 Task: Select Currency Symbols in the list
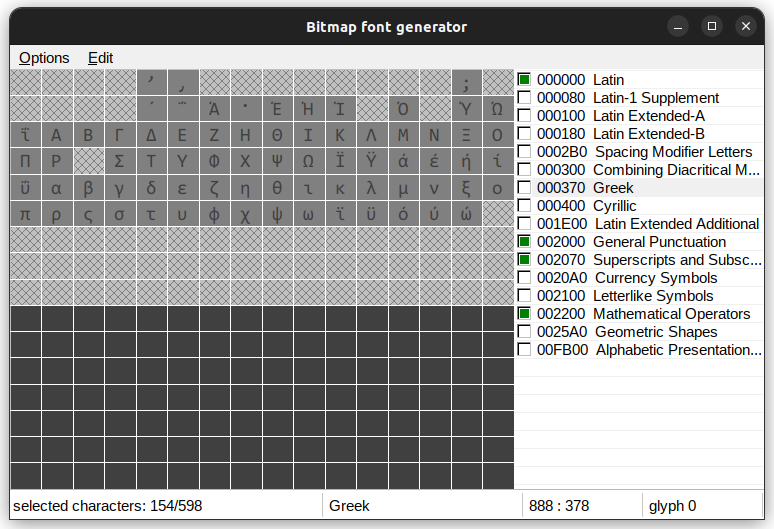click(x=655, y=278)
